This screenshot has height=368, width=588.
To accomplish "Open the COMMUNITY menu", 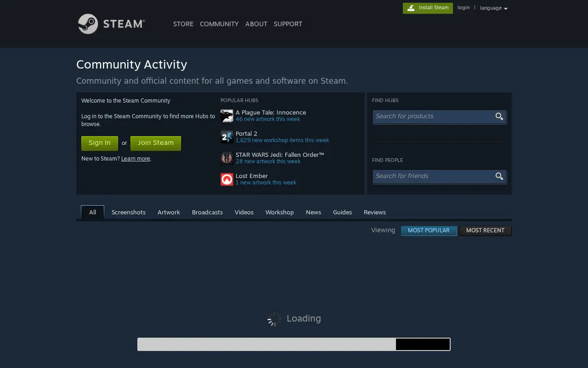I will tap(219, 24).
